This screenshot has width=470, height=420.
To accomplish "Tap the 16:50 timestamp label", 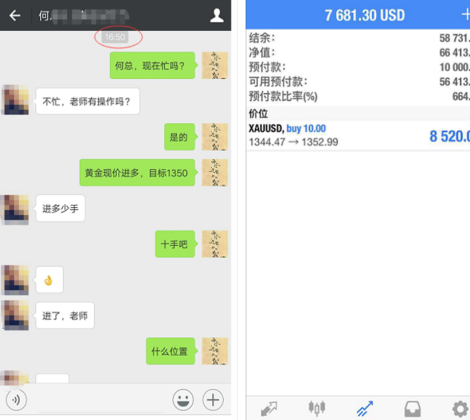I will [x=115, y=37].
